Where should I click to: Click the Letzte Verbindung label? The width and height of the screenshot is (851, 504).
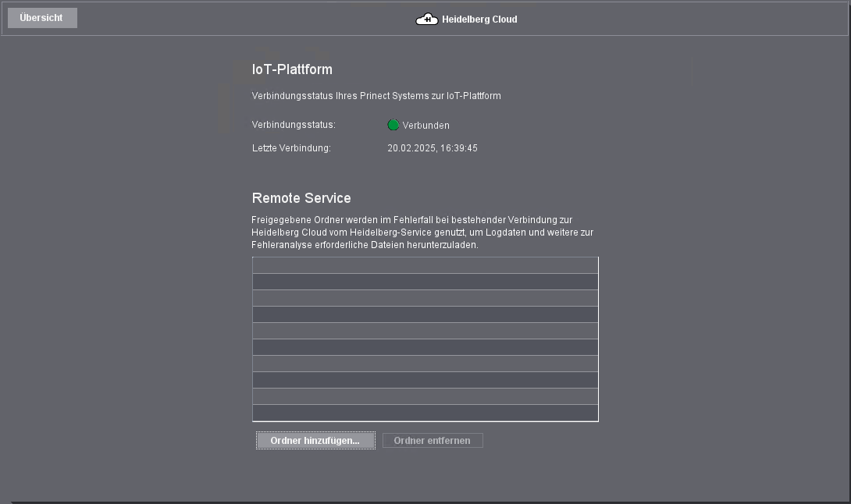pyautogui.click(x=291, y=148)
